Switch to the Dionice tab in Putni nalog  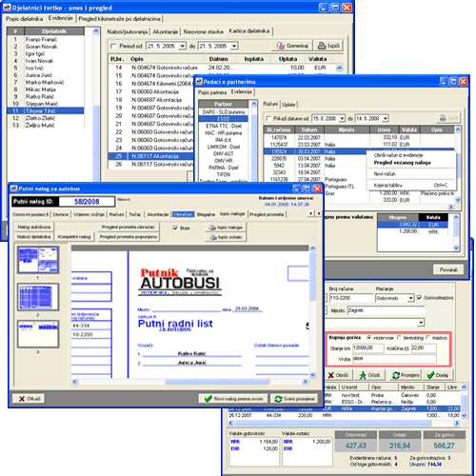pos(61,214)
